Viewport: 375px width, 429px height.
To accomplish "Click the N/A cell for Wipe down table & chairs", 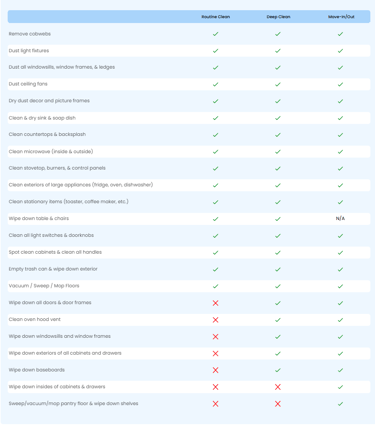I will coord(340,219).
